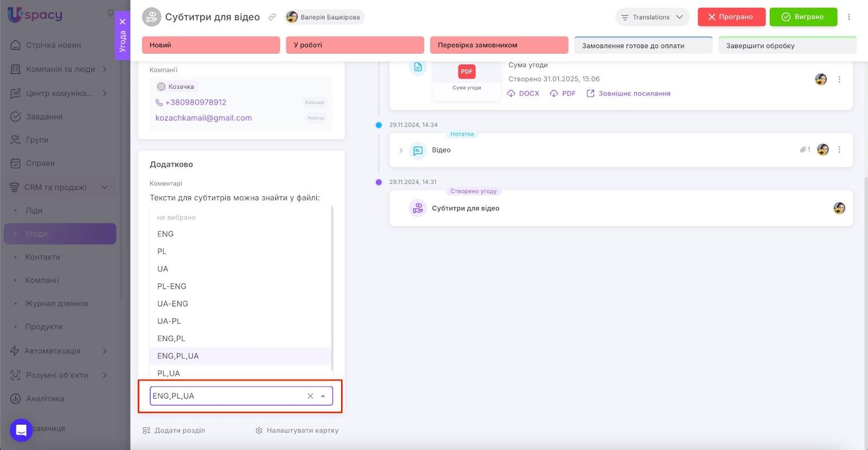Screen dimensions: 868x450
Task: Select PL option in dropdown list
Action: coord(240,252)
